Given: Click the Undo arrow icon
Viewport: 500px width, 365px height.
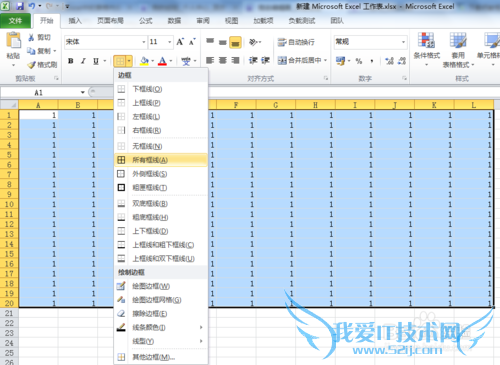Looking at the screenshot, I should pos(32,6).
